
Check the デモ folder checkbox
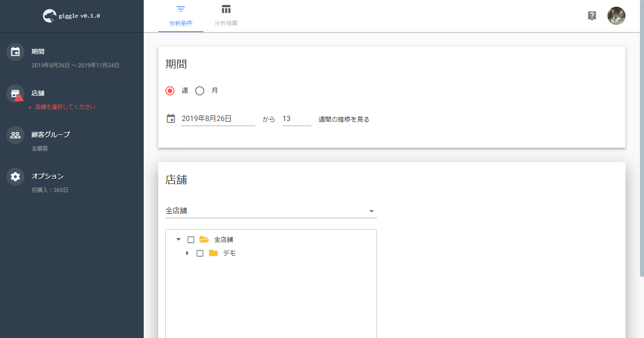click(x=200, y=253)
